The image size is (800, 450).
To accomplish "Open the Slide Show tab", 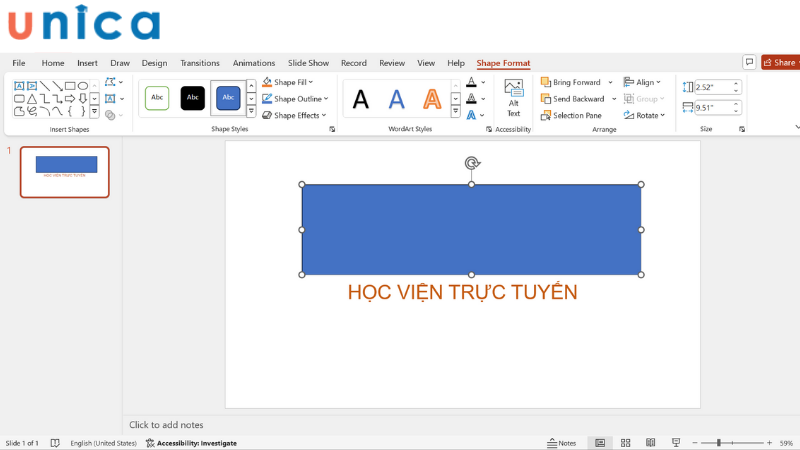I will 308,63.
